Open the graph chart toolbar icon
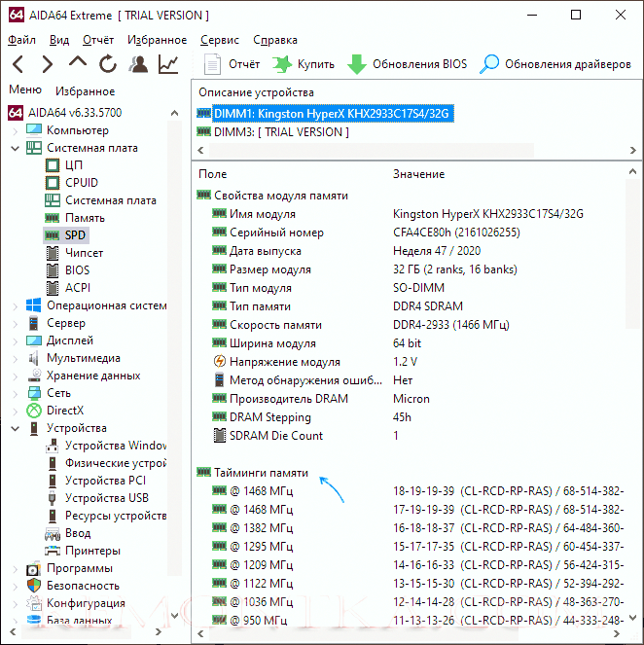 (168, 64)
